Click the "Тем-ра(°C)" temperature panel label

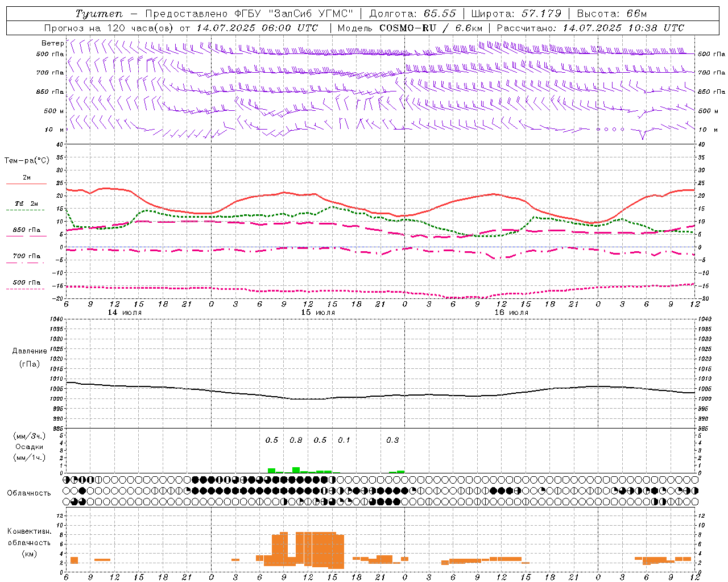click(x=27, y=161)
